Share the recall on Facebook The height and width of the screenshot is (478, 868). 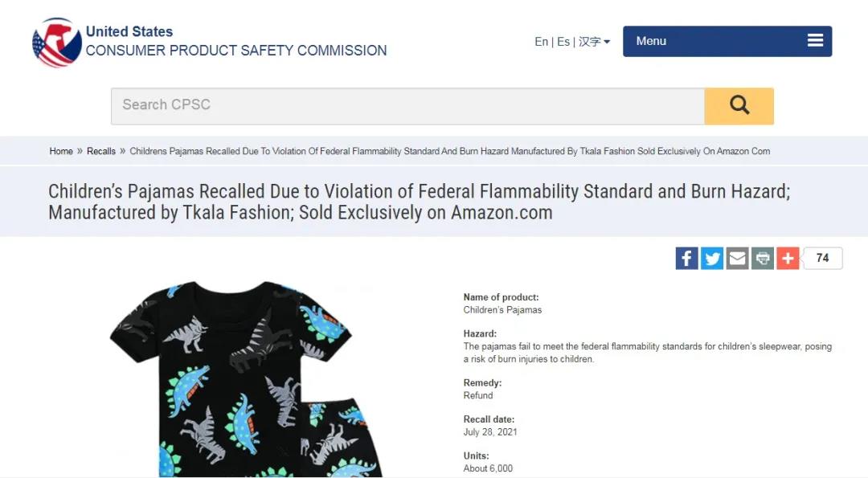[686, 258]
